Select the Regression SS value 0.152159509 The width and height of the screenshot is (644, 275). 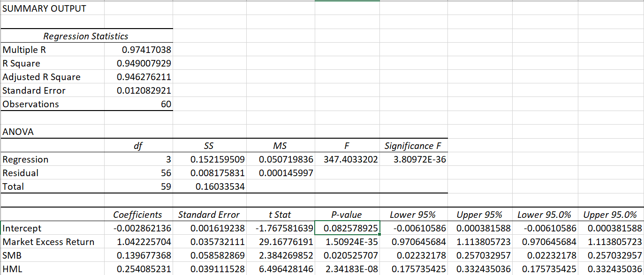[x=217, y=159]
